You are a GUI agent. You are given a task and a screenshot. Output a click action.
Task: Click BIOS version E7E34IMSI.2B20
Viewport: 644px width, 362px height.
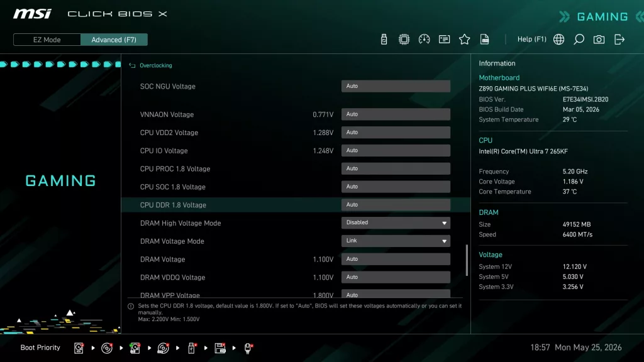click(586, 99)
